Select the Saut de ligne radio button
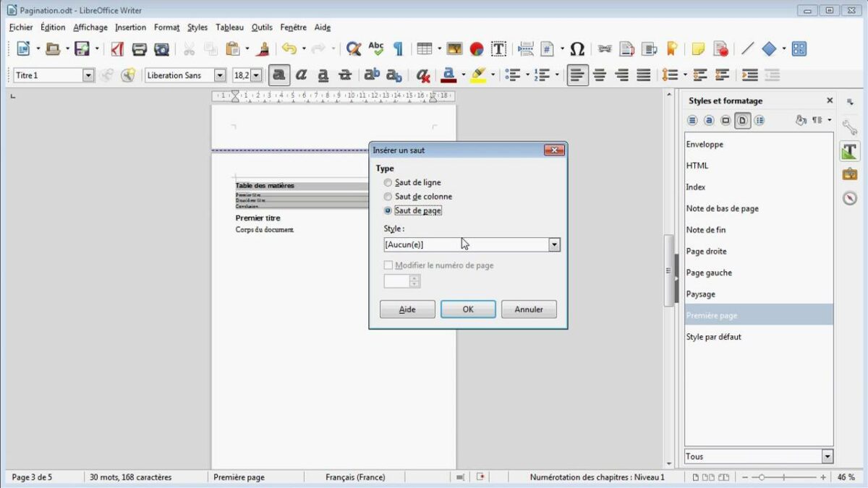Screen dimensions: 868x488 pyautogui.click(x=388, y=183)
